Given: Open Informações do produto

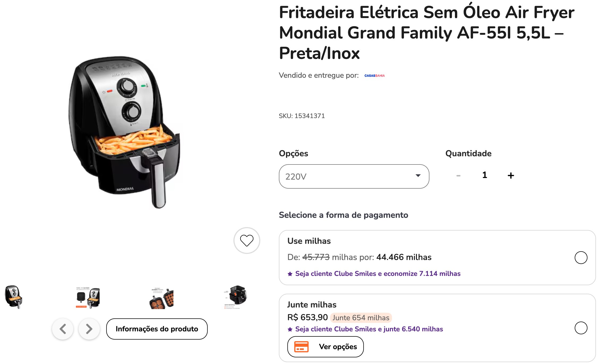Looking at the screenshot, I should click(157, 329).
